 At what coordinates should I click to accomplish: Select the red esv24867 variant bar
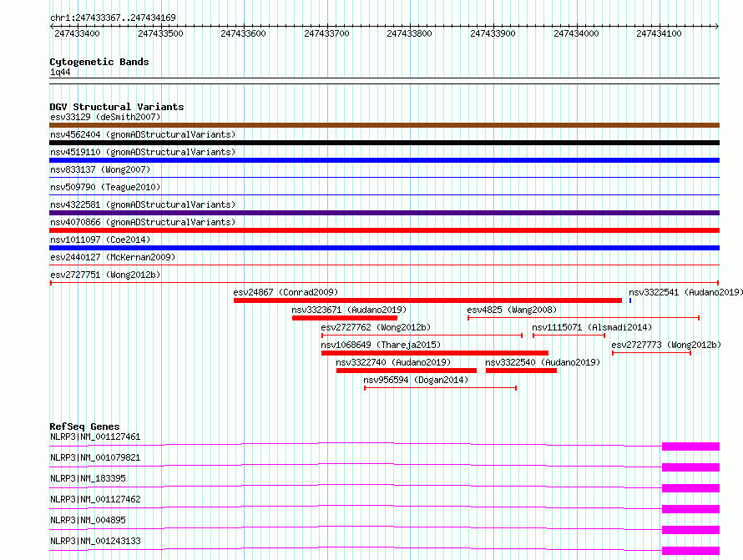427,300
